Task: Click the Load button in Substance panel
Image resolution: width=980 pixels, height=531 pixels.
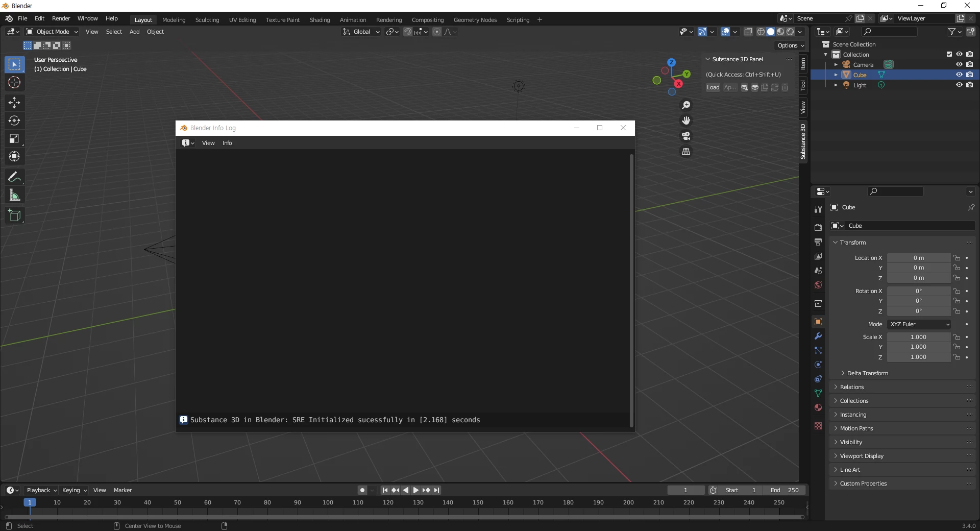Action: point(713,87)
